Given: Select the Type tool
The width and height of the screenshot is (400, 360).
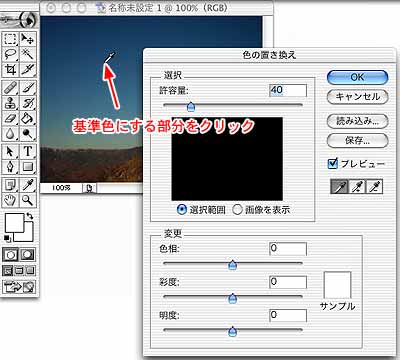Looking at the screenshot, I should [x=28, y=152].
